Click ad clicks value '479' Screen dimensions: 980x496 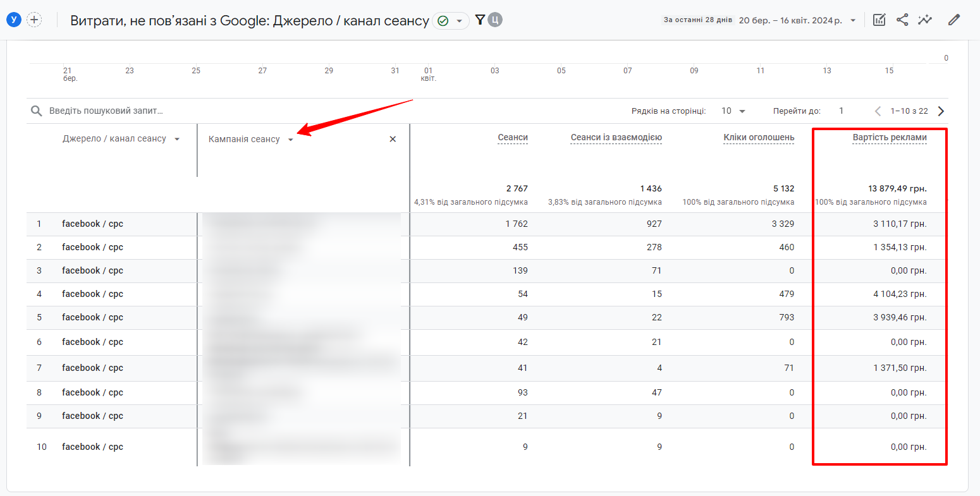(x=787, y=294)
